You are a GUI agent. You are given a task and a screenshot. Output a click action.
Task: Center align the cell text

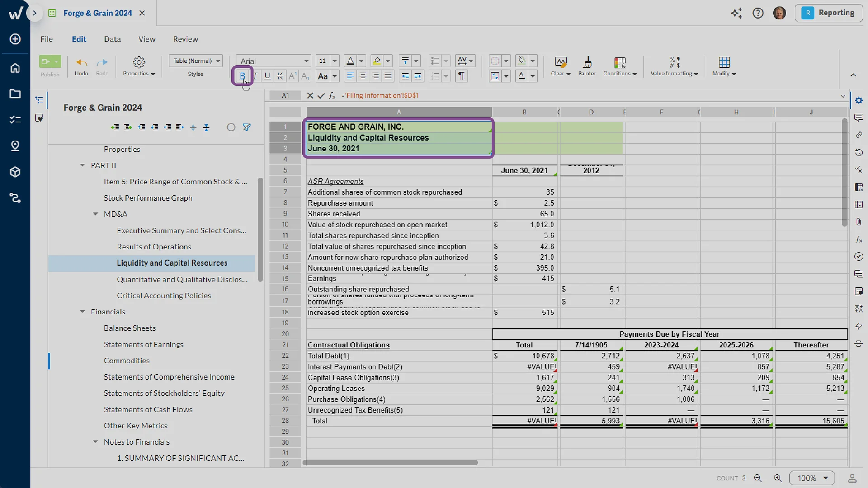tap(363, 76)
